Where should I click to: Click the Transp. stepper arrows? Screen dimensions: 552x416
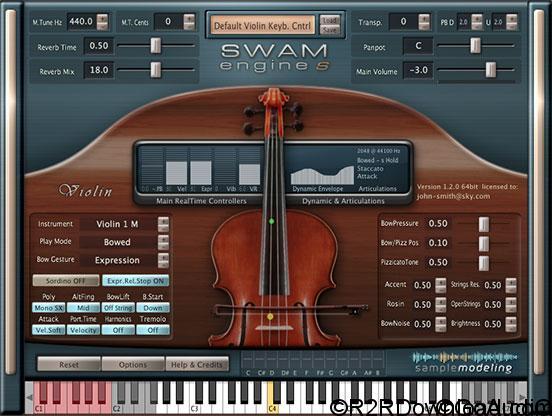(x=424, y=22)
